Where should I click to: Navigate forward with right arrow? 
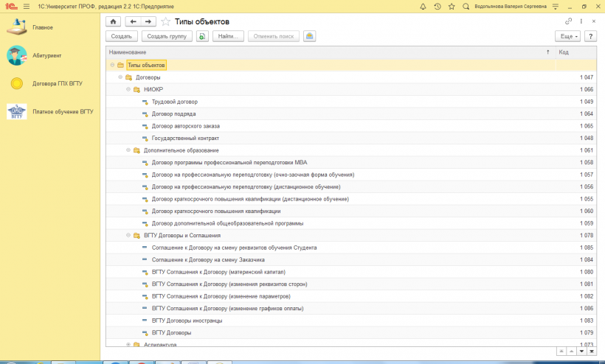pyautogui.click(x=148, y=21)
